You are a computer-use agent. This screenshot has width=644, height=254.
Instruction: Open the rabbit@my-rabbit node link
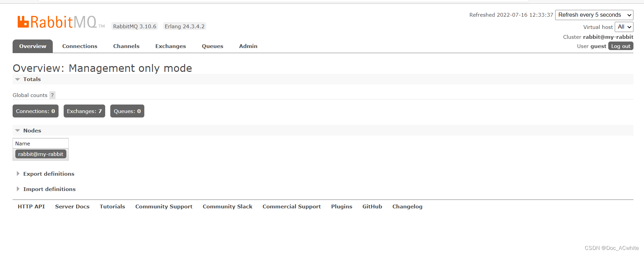(x=41, y=154)
